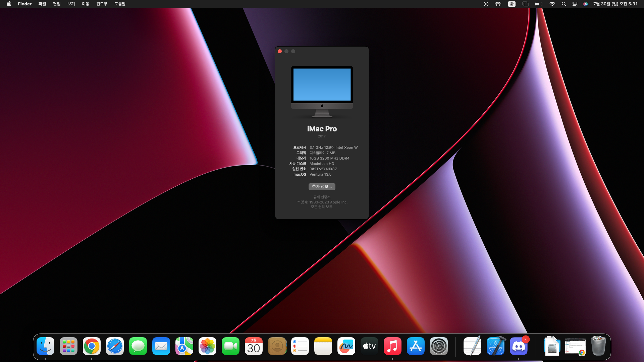The width and height of the screenshot is (644, 362).
Task: Open the AirPods menu bar icon
Action: 498,4
